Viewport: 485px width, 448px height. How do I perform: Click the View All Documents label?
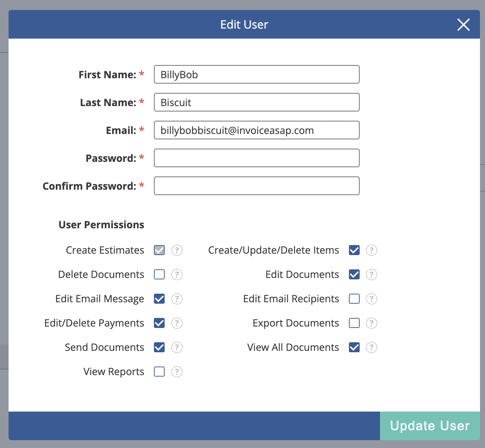(293, 347)
